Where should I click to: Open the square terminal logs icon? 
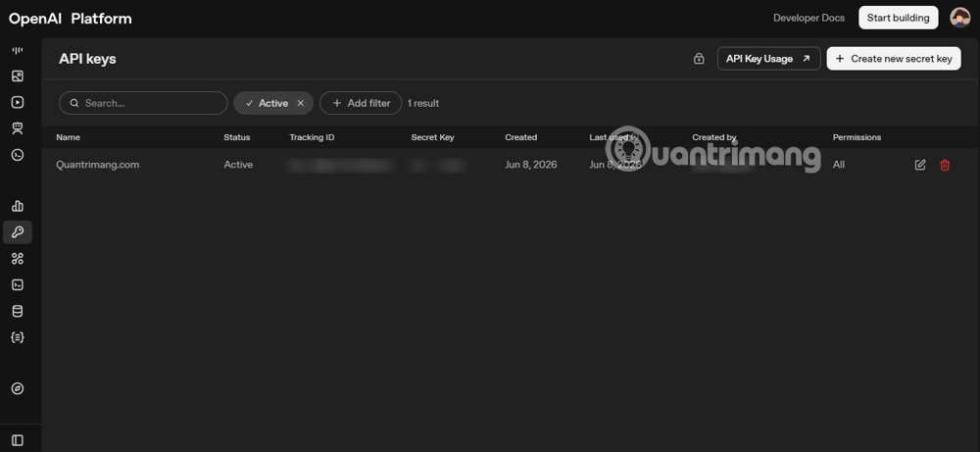pyautogui.click(x=18, y=285)
